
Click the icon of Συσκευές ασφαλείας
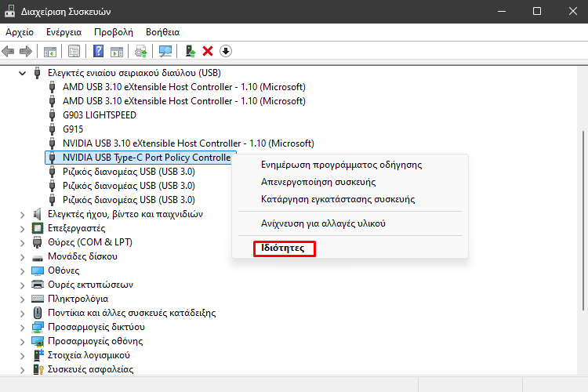(38, 369)
